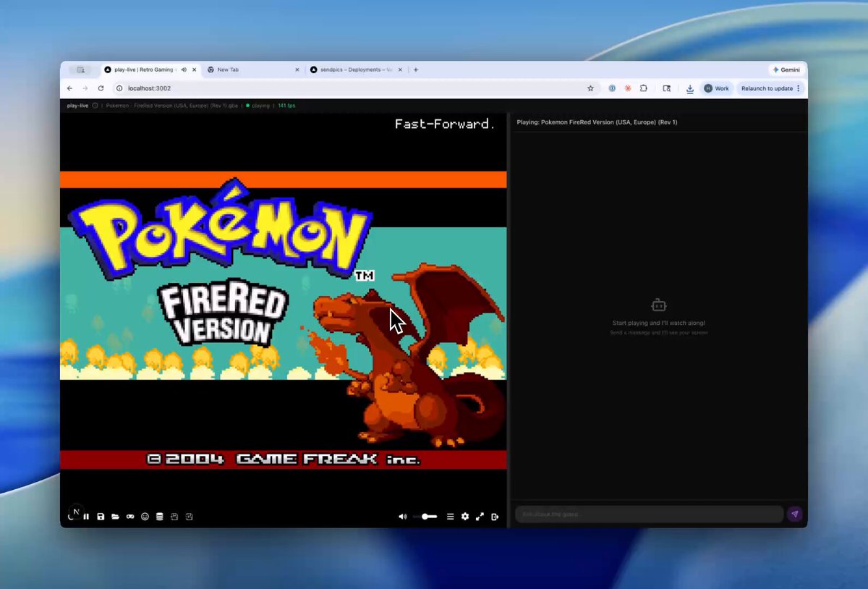Click the 'play-live' header label
This screenshot has height=589, width=868.
[x=77, y=106]
